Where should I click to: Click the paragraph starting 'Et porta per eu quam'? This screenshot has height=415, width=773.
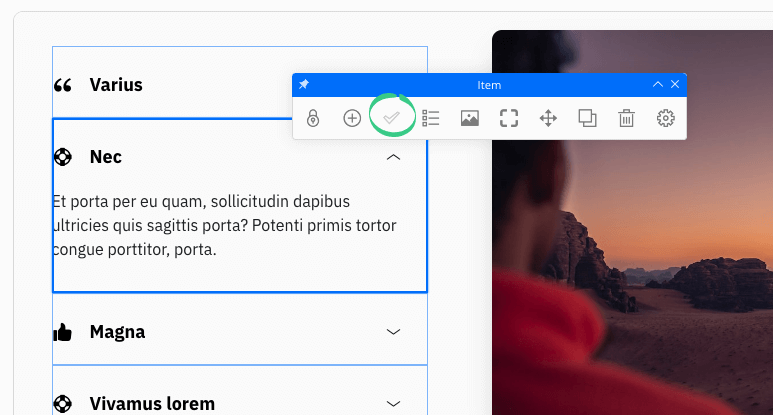pyautogui.click(x=224, y=225)
